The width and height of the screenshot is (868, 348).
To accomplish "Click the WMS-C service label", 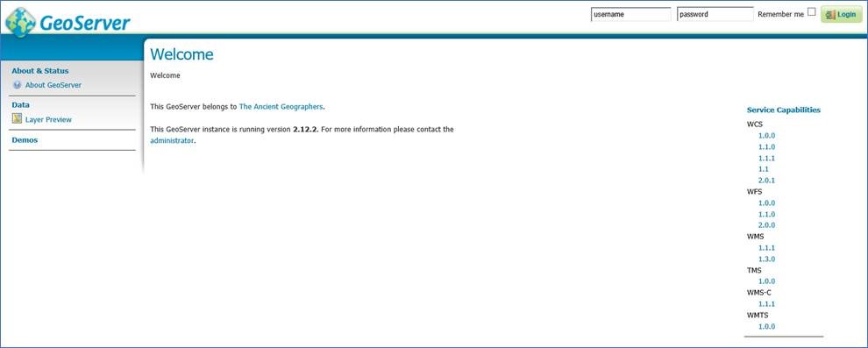I will tap(758, 293).
